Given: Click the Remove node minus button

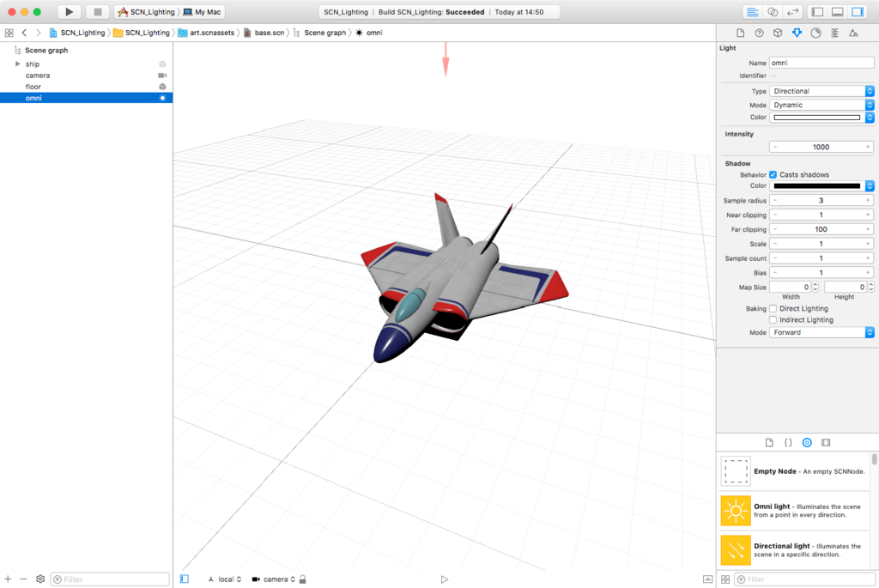Looking at the screenshot, I should tap(23, 579).
